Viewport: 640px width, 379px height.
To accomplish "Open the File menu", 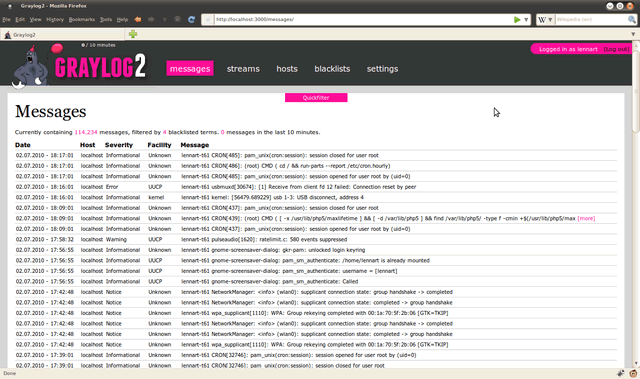I will (6, 20).
